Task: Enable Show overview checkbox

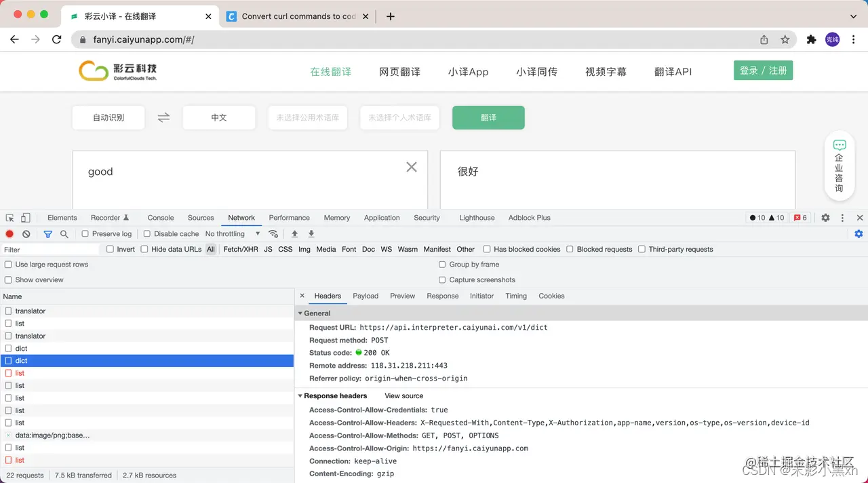Action: (x=8, y=280)
